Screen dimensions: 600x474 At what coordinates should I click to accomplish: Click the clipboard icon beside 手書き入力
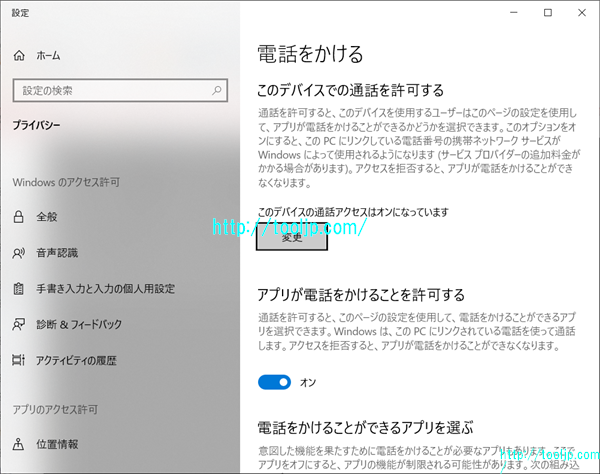(x=18, y=288)
